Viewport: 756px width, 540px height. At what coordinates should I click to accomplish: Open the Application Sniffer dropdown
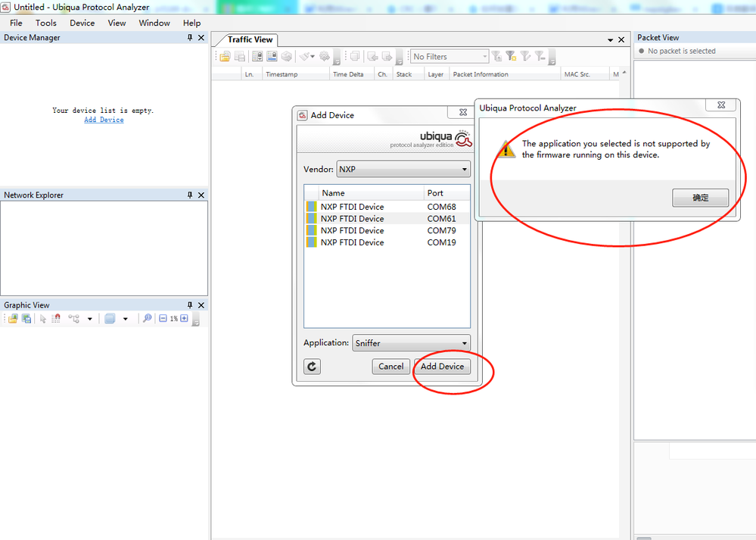click(x=411, y=343)
